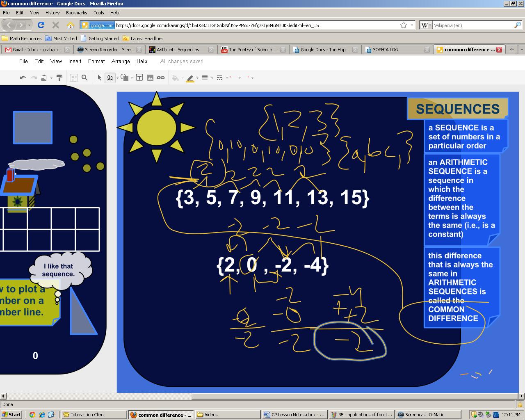
Task: Click the zoom magnifier tool
Action: tap(84, 78)
